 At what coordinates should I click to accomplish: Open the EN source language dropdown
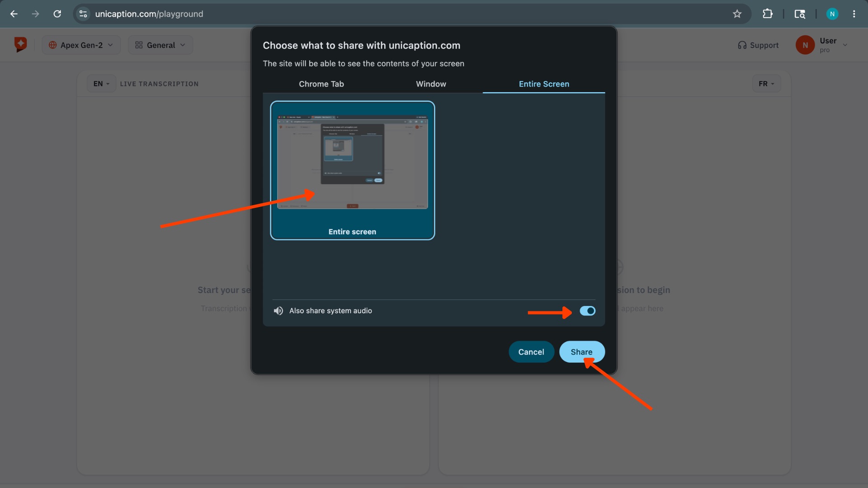(x=101, y=84)
